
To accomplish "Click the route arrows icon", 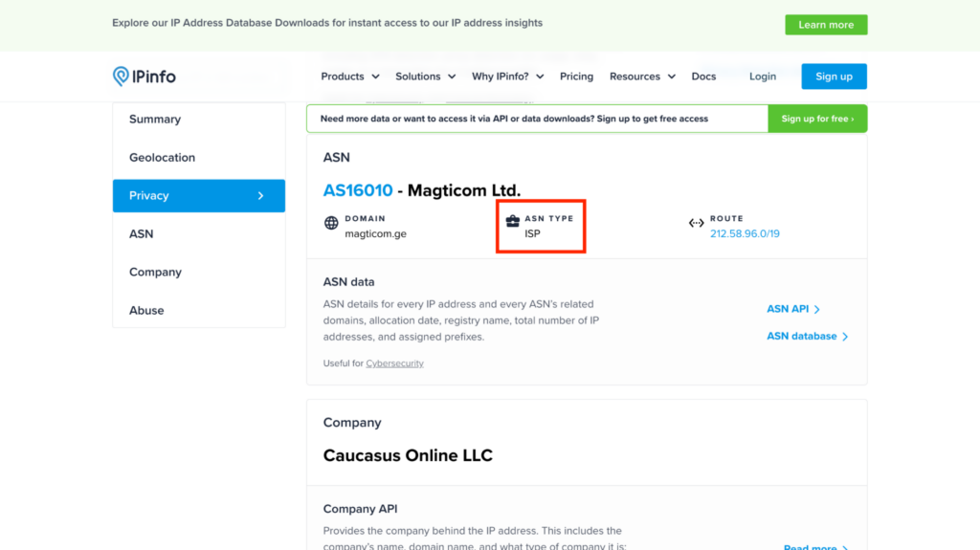I will pos(697,223).
